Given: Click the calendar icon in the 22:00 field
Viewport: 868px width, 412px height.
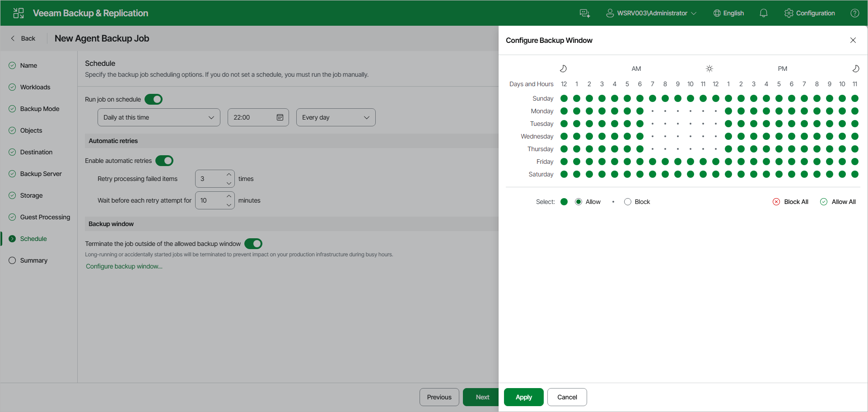Looking at the screenshot, I should pyautogui.click(x=280, y=117).
